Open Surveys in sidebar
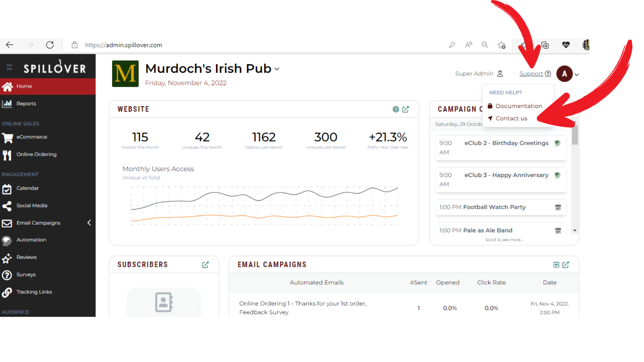 point(48,275)
